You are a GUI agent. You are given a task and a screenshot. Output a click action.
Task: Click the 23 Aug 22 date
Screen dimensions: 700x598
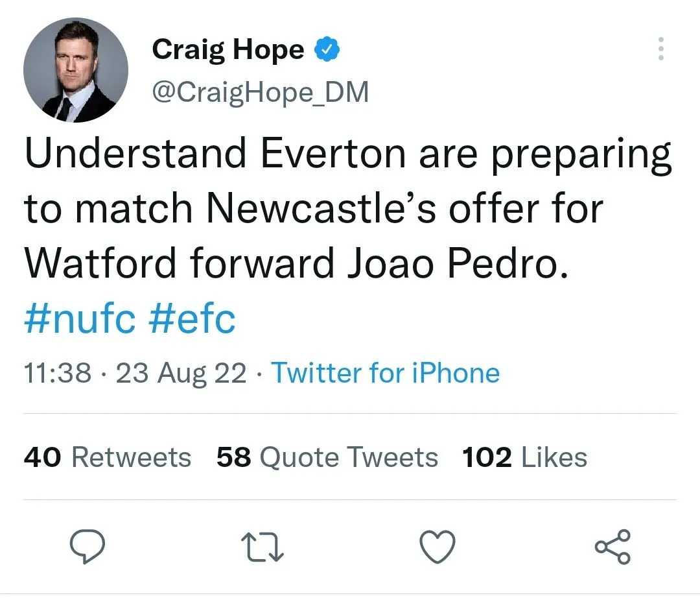tap(181, 373)
